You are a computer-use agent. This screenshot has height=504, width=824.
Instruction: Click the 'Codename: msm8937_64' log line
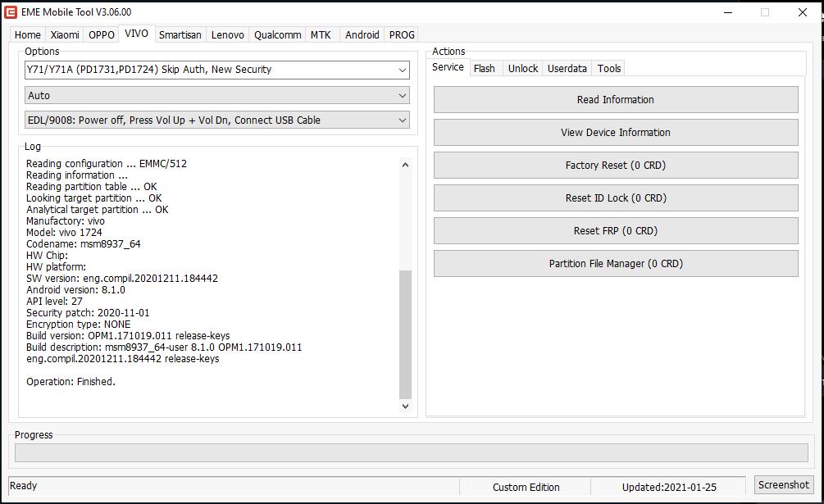point(84,244)
